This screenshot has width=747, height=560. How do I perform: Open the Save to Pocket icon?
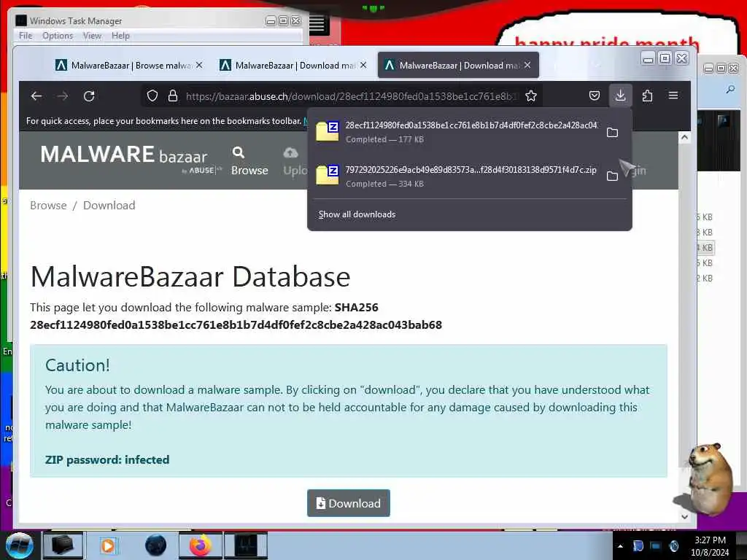(594, 96)
